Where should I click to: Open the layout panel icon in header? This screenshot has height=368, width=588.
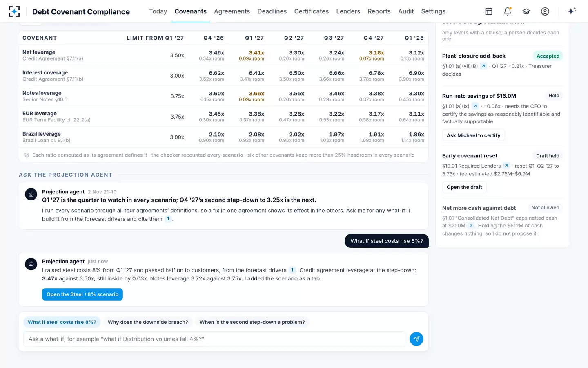489,11
